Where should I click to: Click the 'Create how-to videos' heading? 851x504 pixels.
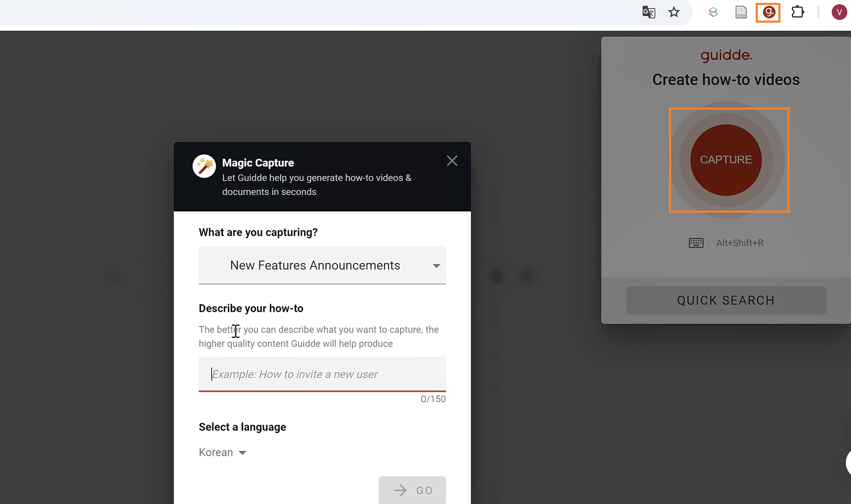(x=726, y=80)
